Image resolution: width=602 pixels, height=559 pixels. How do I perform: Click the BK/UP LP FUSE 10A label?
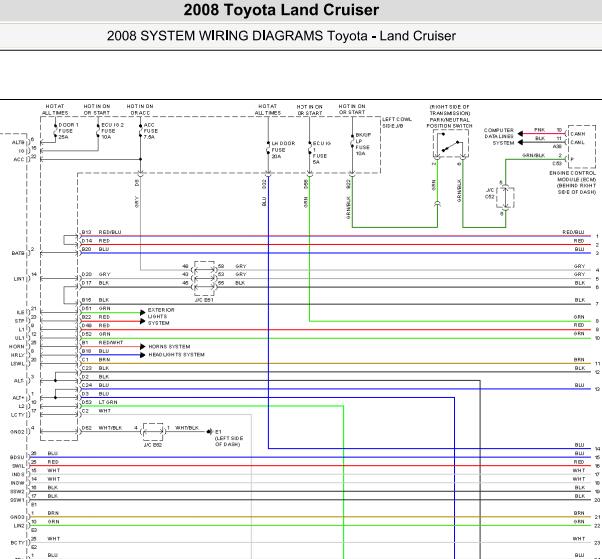tap(363, 144)
